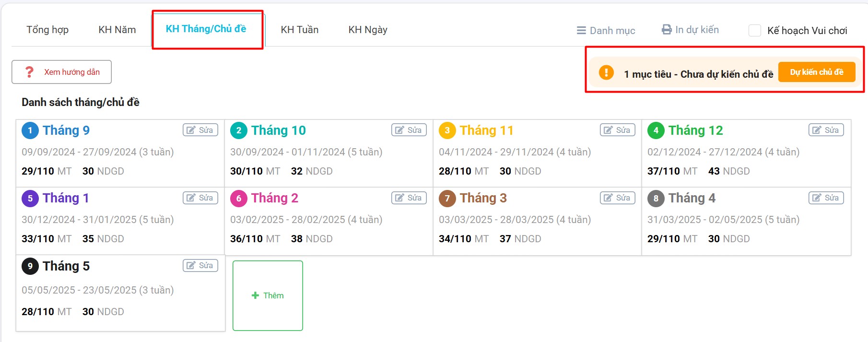Click the orange exclamation warning icon
The image size is (868, 342).
coord(606,72)
